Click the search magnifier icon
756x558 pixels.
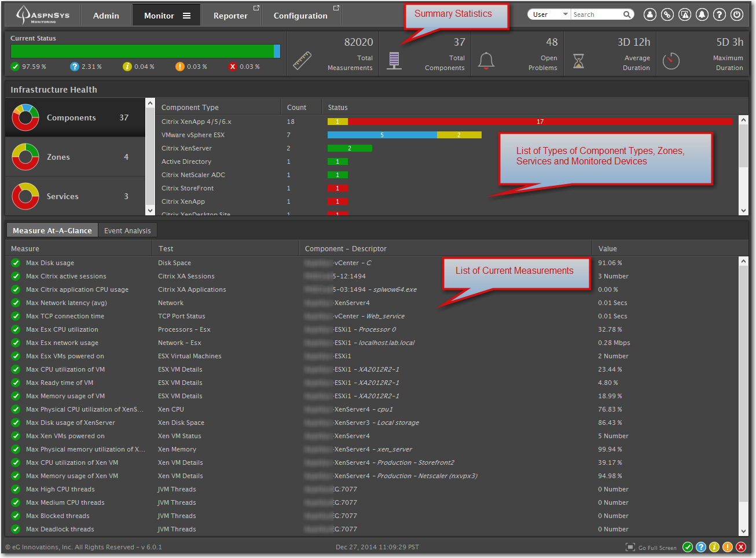627,14
